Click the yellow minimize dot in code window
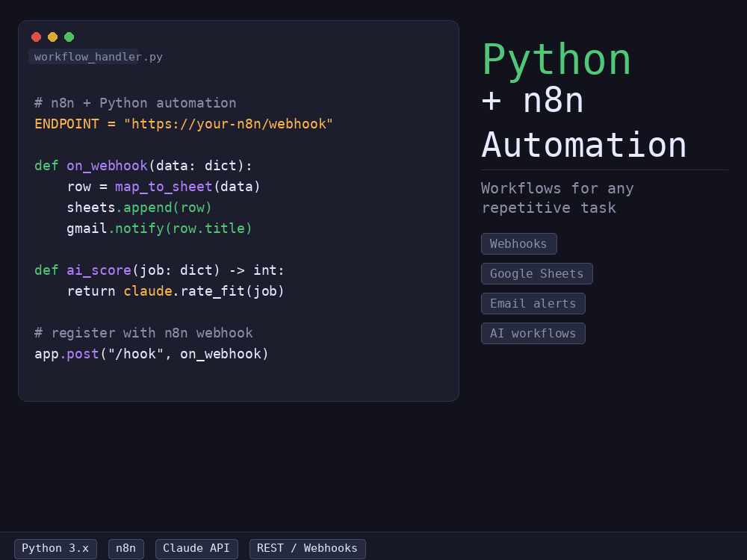Screen dimensions: 747x560 [53, 37]
